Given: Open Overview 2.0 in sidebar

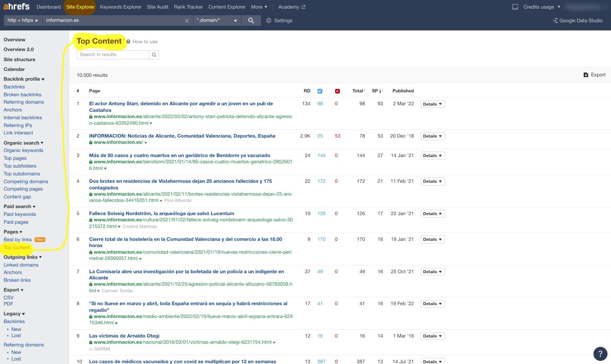Looking at the screenshot, I should [19, 49].
